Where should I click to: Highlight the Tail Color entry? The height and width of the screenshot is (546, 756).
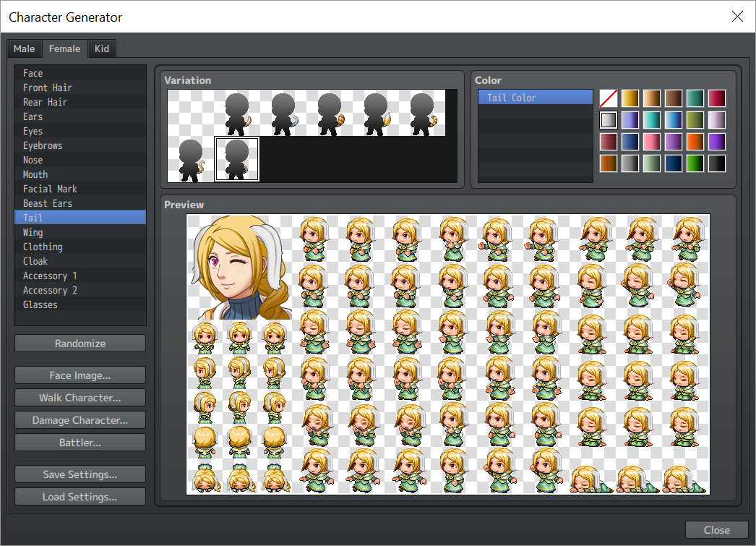(x=536, y=96)
